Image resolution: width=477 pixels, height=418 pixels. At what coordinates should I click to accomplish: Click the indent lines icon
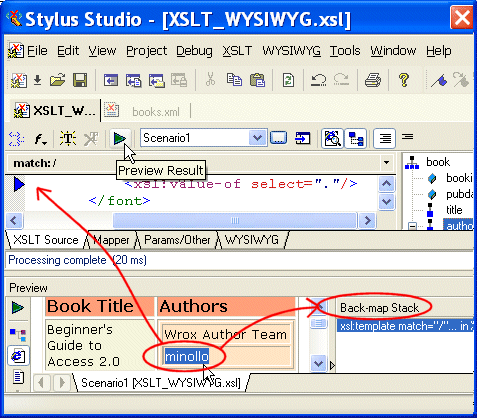pos(385,138)
